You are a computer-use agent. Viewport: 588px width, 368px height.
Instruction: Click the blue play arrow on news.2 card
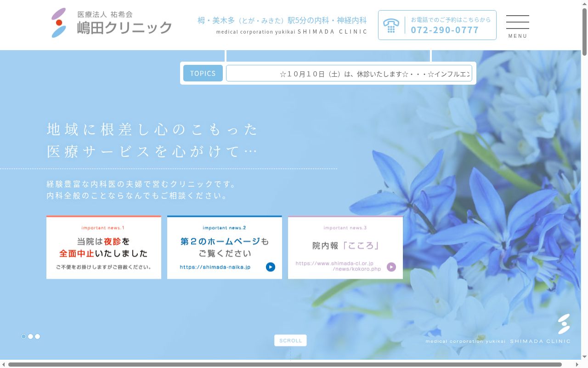(271, 267)
